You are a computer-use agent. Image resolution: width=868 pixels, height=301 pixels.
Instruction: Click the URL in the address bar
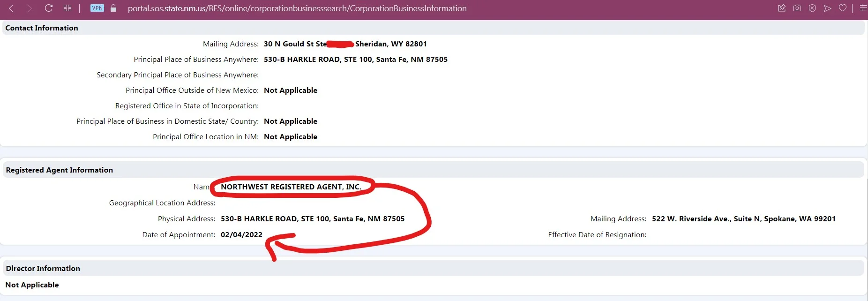click(x=297, y=8)
